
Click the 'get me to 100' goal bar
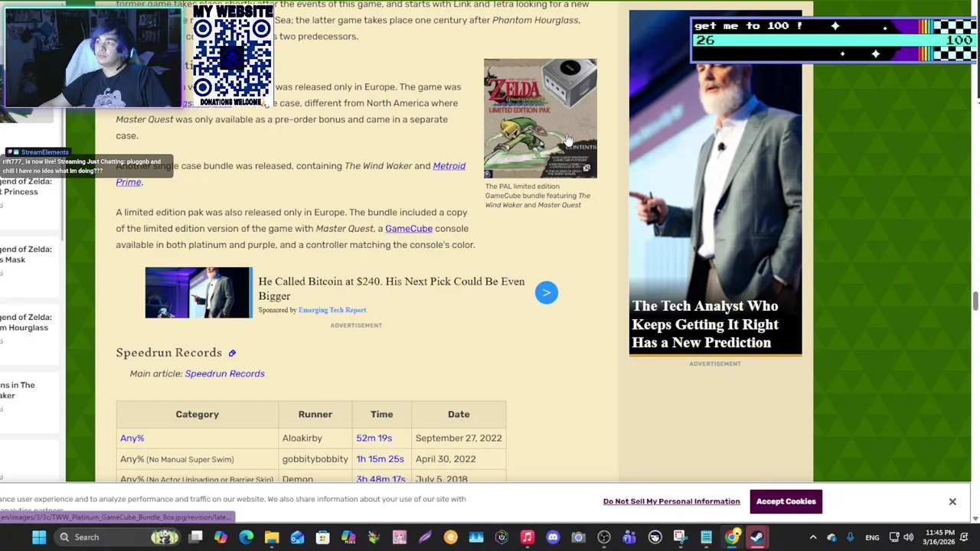835,40
